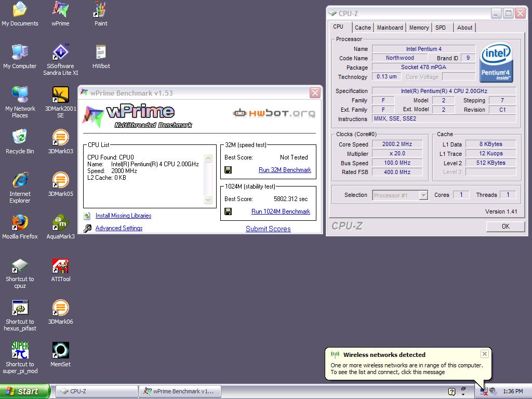The height and width of the screenshot is (399, 532).
Task: Select the CPU tab in CPU-Z
Action: (340, 27)
